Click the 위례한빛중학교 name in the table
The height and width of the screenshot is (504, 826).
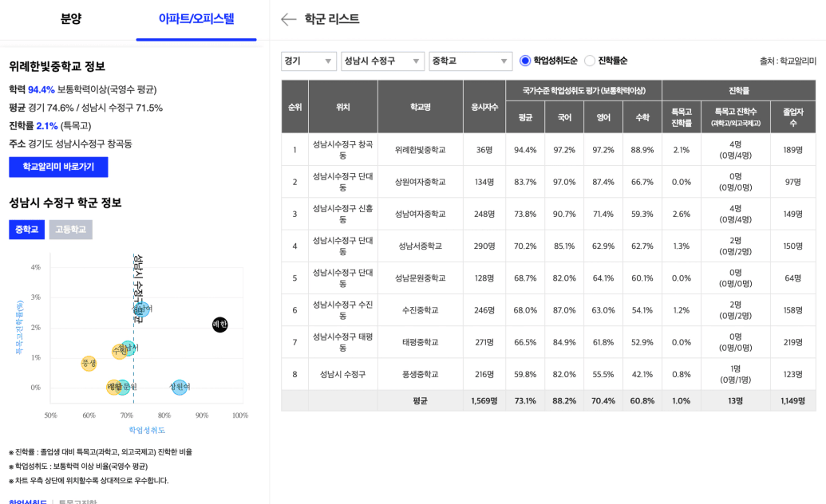[421, 150]
